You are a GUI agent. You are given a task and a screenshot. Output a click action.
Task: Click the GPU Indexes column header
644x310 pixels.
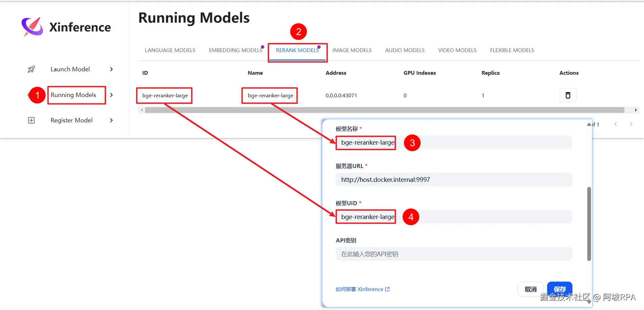click(420, 73)
